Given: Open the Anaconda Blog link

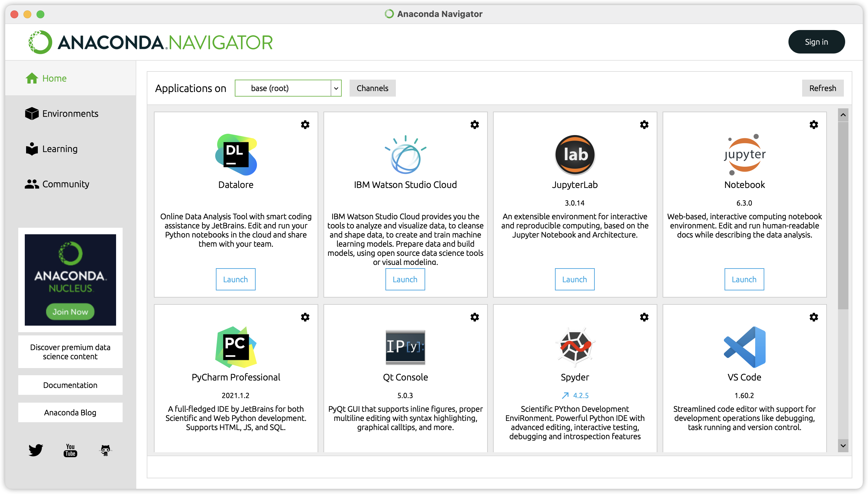Looking at the screenshot, I should point(70,412).
